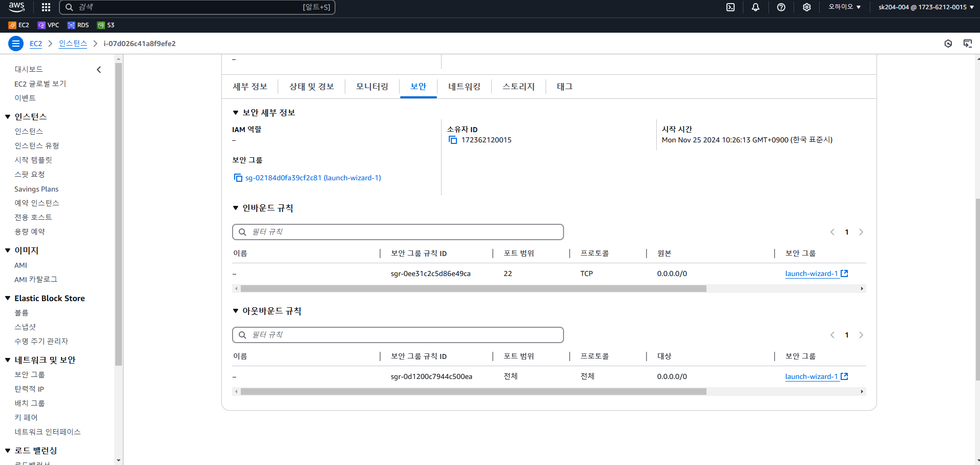
Task: Collapse the 인스턴스 sidebar group
Action: (x=8, y=117)
